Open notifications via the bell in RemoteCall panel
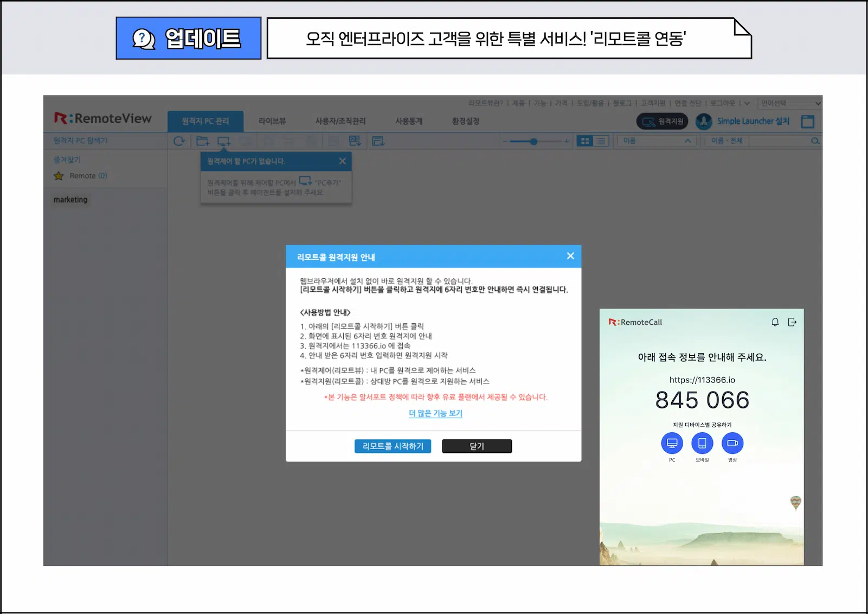 pyautogui.click(x=776, y=322)
